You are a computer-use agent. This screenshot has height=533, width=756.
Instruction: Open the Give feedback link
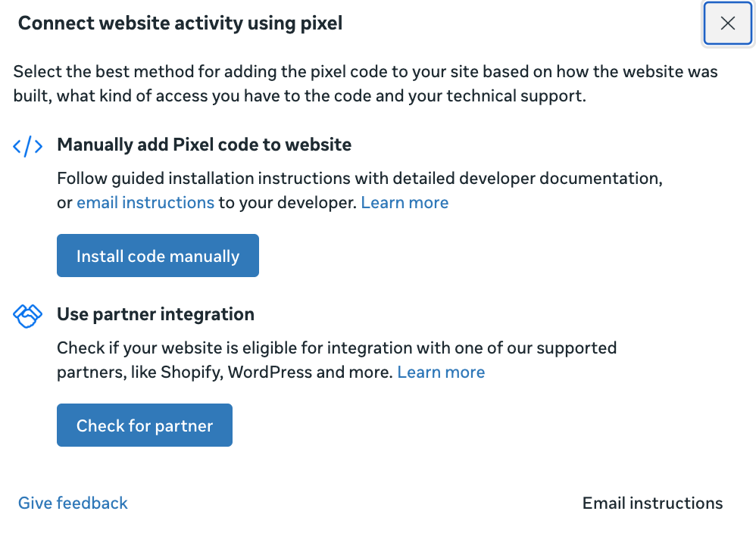tap(73, 503)
